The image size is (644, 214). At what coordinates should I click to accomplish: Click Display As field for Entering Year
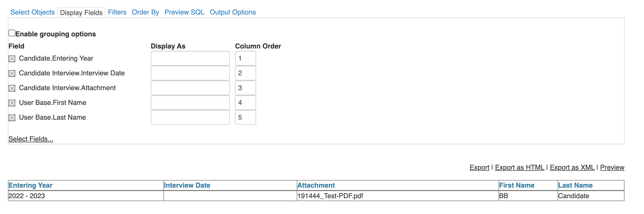pos(190,58)
